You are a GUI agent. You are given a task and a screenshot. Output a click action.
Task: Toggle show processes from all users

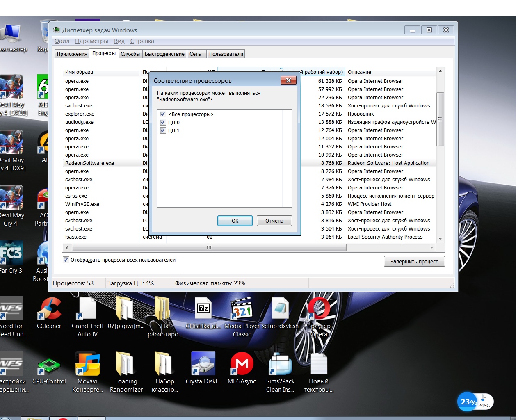click(x=66, y=260)
